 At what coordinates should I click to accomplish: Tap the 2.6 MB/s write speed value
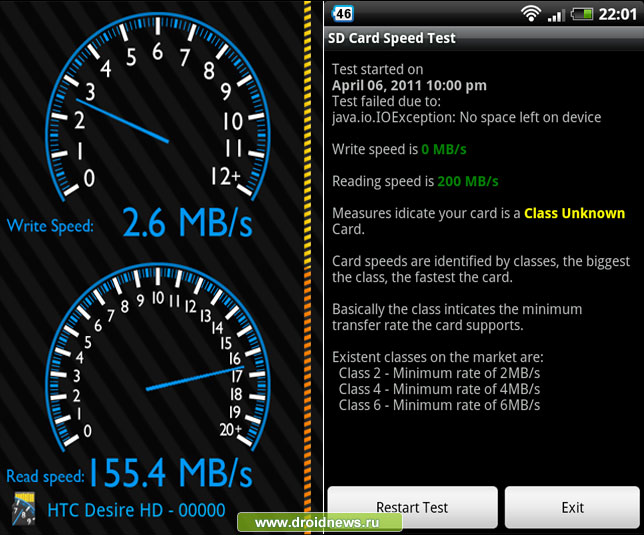[x=187, y=223]
